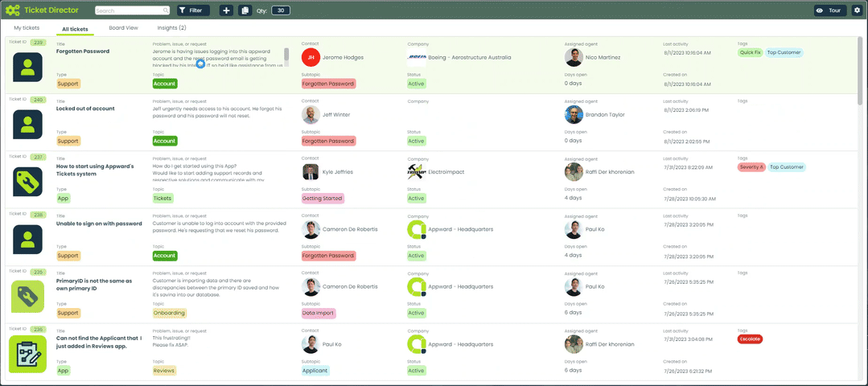Open PrimaryID is not the same ticket
Image resolution: width=868 pixels, height=386 pixels.
tap(94, 285)
